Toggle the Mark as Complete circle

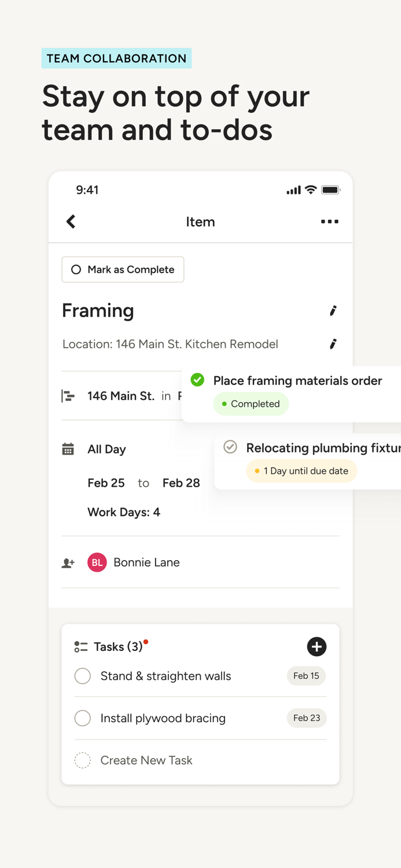pos(76,269)
